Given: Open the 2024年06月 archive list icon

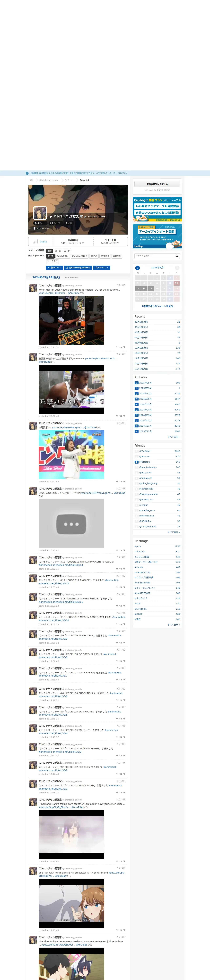Looking at the screenshot, I should tap(136, 399).
